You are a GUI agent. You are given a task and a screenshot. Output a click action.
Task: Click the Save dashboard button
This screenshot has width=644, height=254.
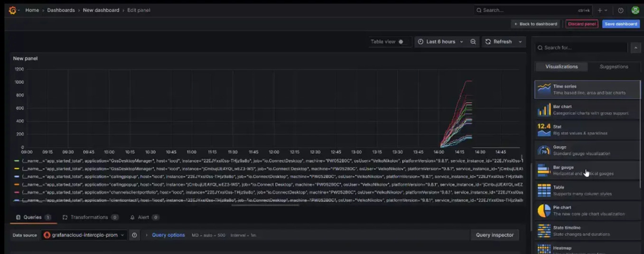tap(621, 24)
